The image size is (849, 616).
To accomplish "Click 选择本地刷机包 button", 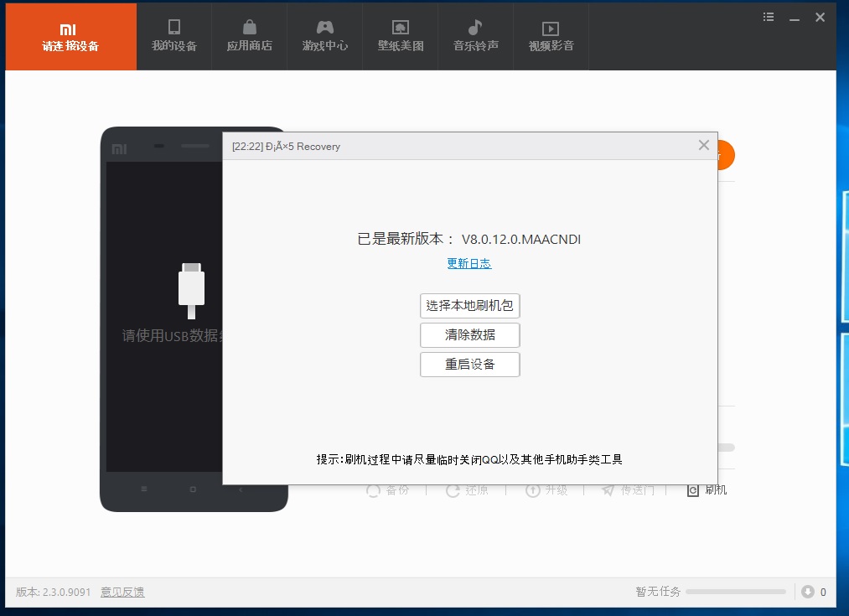I will pos(469,306).
